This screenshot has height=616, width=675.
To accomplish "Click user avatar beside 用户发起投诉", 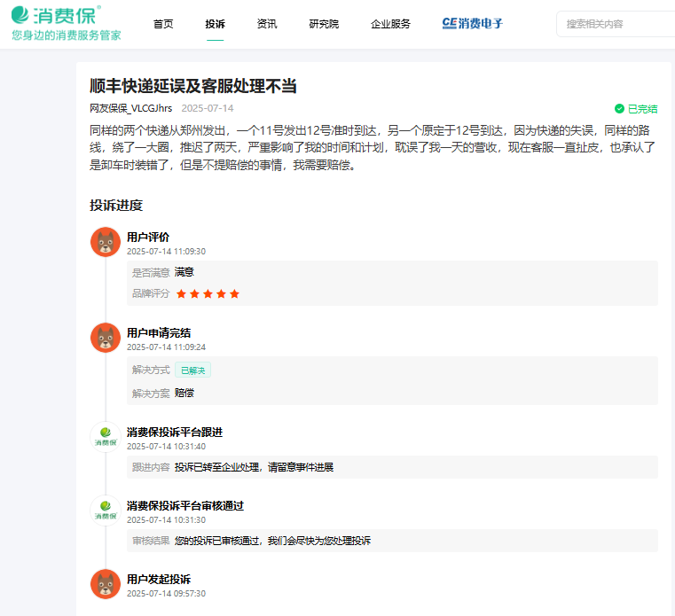I will (x=106, y=584).
